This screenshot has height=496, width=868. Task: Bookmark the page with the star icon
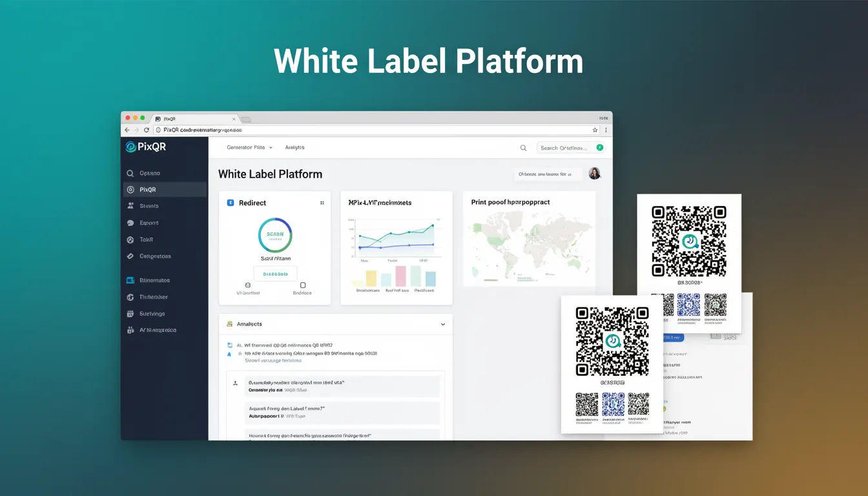[595, 130]
